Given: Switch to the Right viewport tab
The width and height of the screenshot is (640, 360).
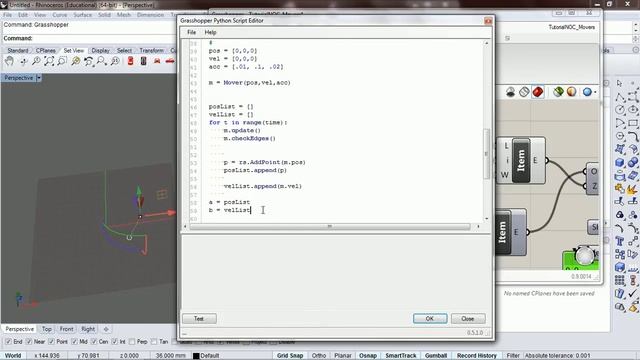Looking at the screenshot, I should point(88,329).
